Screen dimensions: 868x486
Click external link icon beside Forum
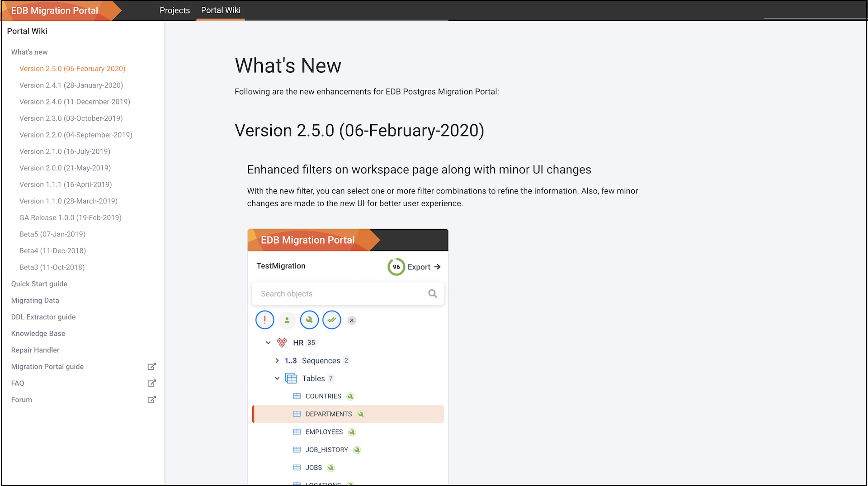tap(152, 400)
